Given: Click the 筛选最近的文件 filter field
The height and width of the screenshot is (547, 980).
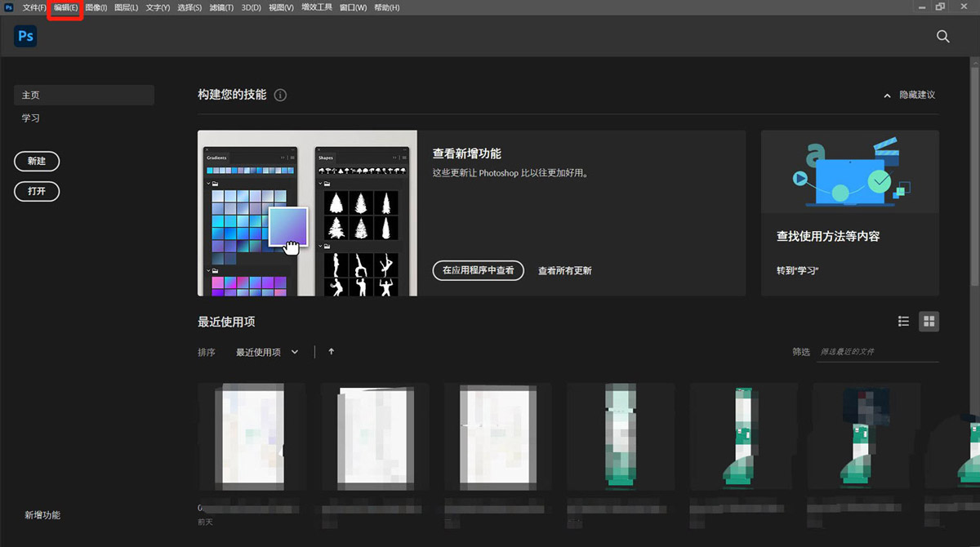Looking at the screenshot, I should click(878, 352).
